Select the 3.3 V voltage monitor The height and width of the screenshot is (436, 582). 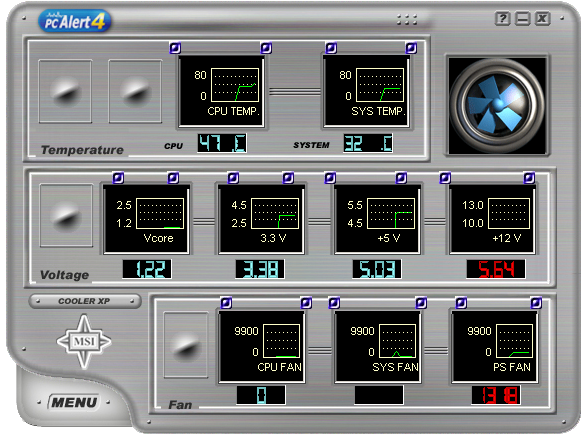(x=262, y=220)
